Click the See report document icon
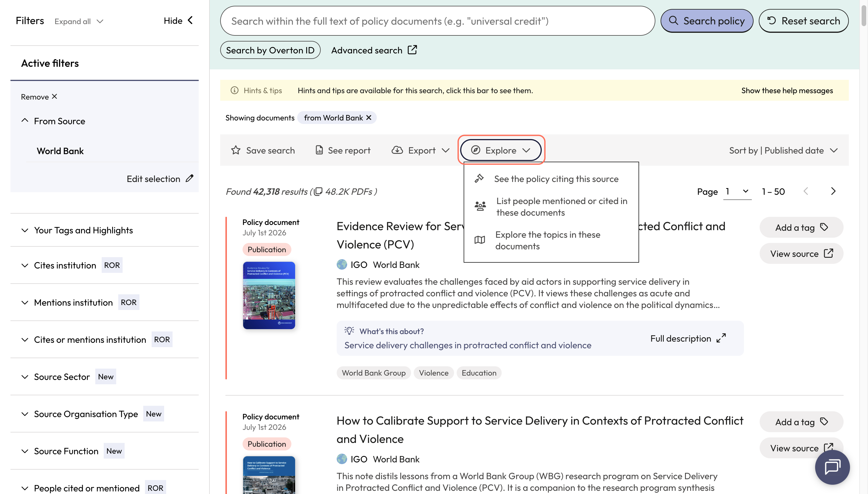The width and height of the screenshot is (868, 494). tap(319, 150)
